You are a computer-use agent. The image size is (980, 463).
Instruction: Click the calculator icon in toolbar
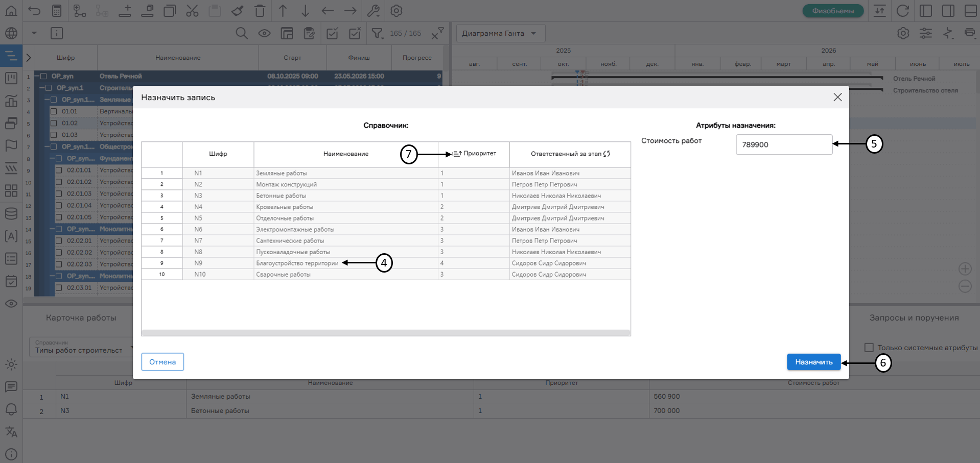pyautogui.click(x=57, y=11)
